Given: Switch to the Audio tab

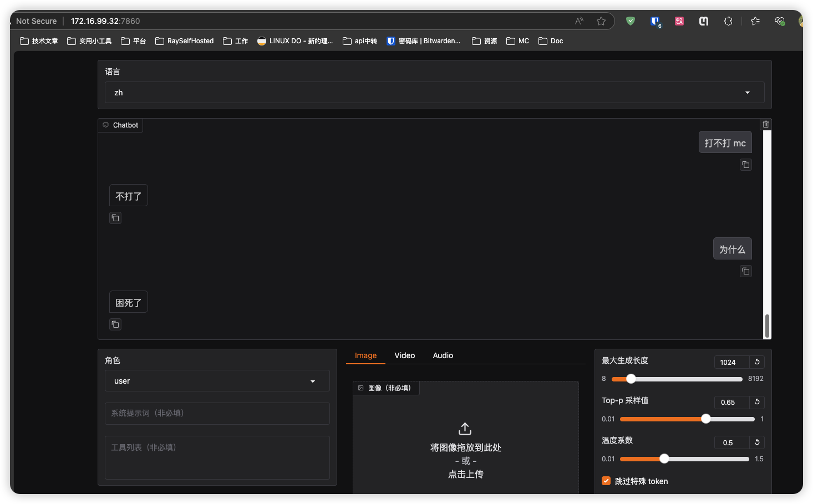Looking at the screenshot, I should tap(443, 355).
